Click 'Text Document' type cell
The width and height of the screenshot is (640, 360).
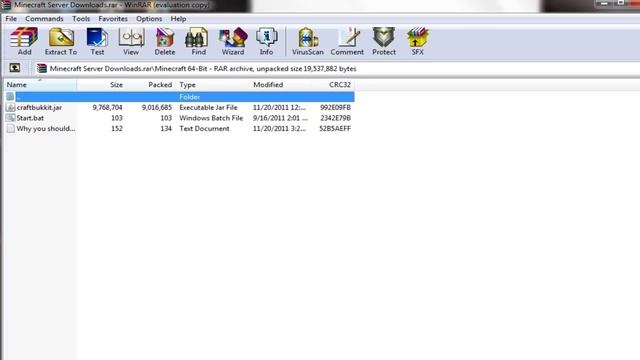tap(204, 129)
